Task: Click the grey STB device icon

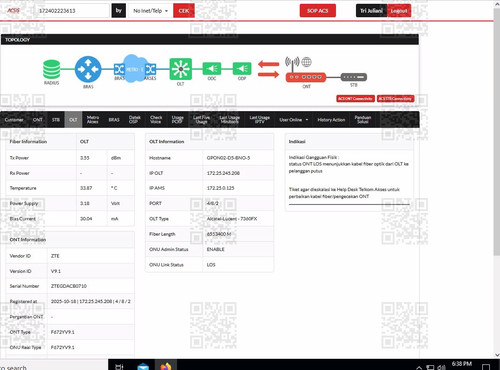Action: [354, 77]
